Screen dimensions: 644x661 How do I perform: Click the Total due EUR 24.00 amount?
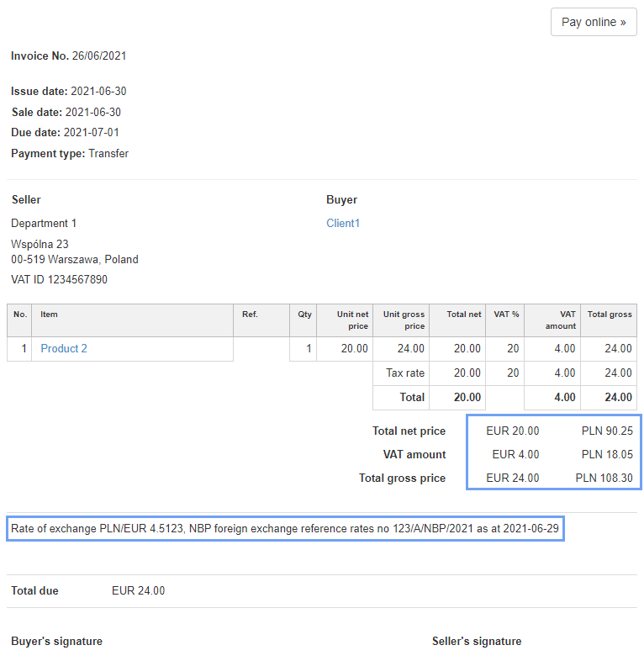pos(138,590)
